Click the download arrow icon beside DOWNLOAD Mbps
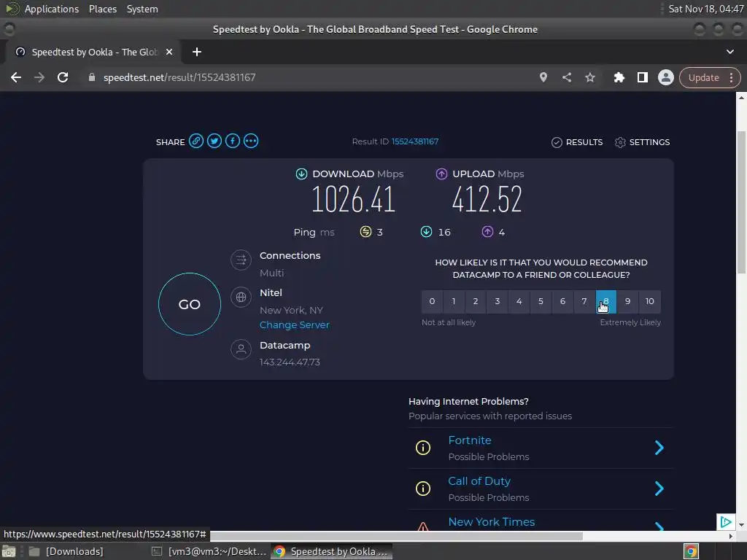747x560 pixels. [x=301, y=174]
